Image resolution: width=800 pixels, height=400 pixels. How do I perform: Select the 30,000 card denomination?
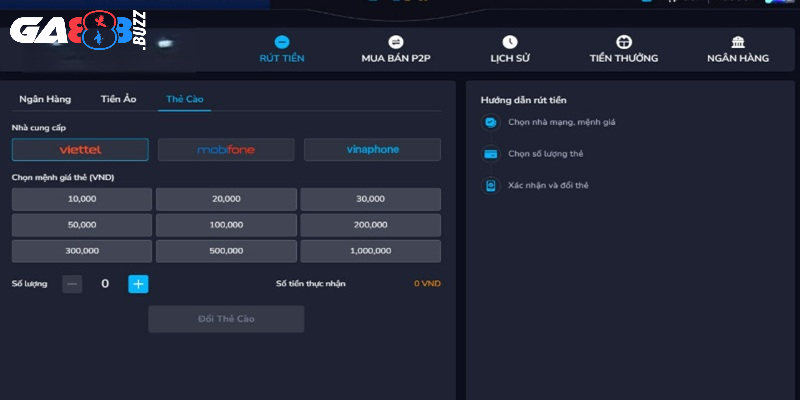pyautogui.click(x=370, y=199)
